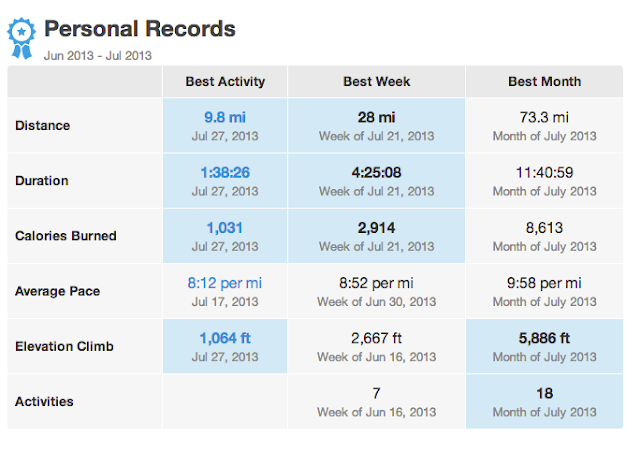The height and width of the screenshot is (452, 640).
Task: Select the Best Activity column header
Action: pos(224,81)
